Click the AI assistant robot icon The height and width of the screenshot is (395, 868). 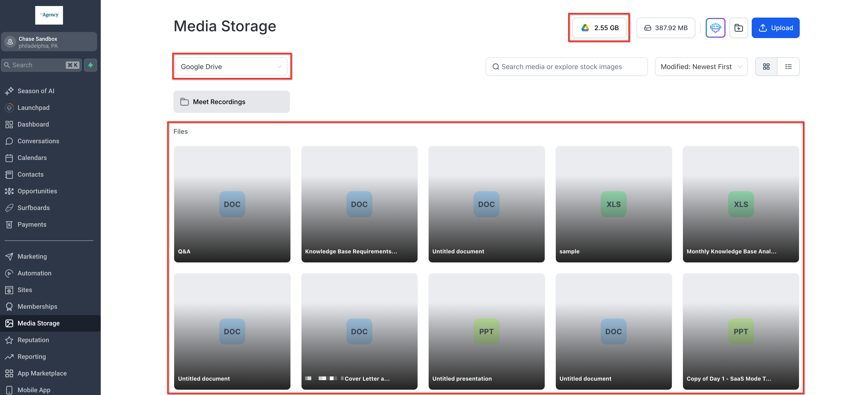715,28
